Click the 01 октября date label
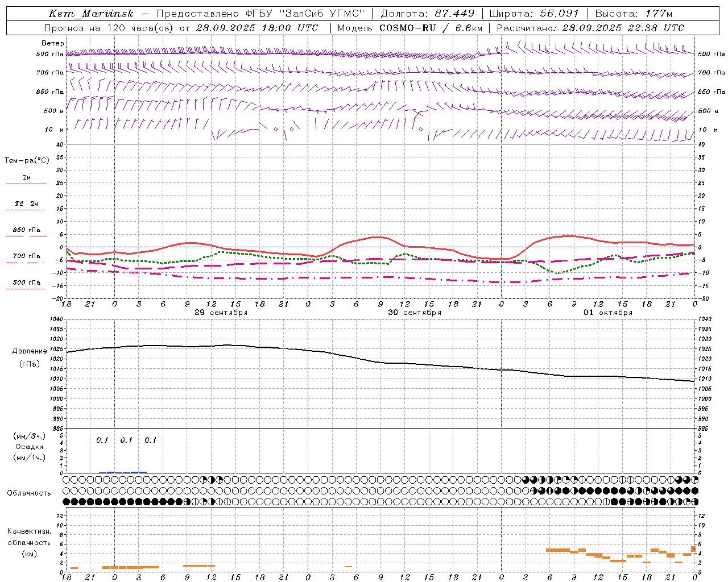This screenshot has height=582, width=728. 608,313
